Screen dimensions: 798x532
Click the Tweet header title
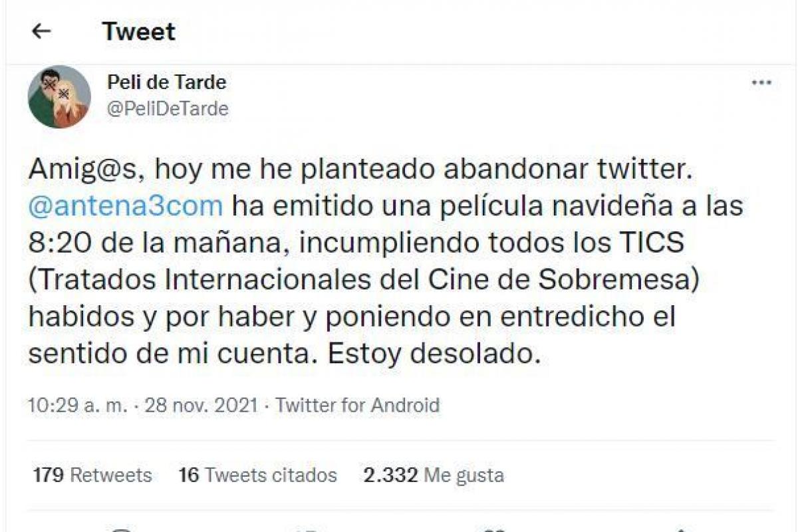tap(138, 31)
